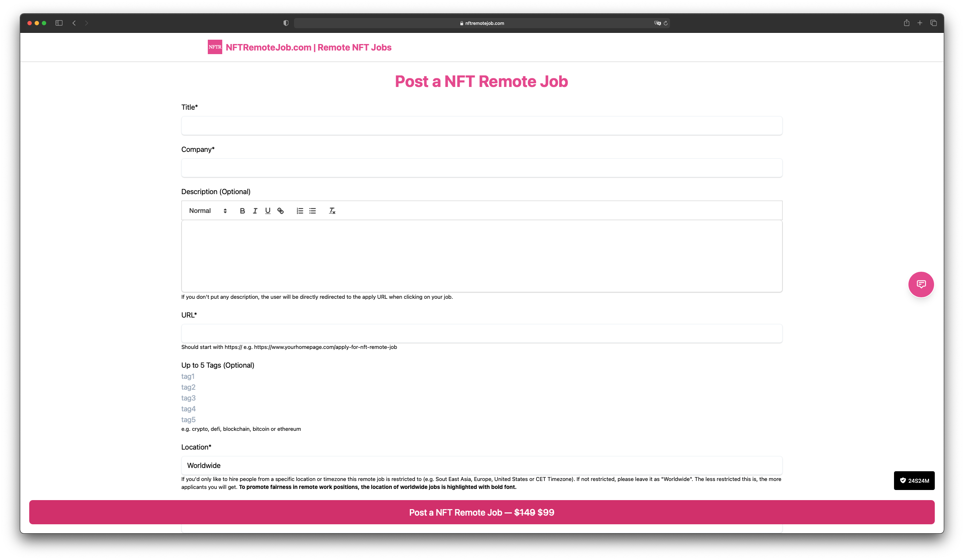Open the pink chat support bubble
The image size is (964, 560).
point(921,284)
